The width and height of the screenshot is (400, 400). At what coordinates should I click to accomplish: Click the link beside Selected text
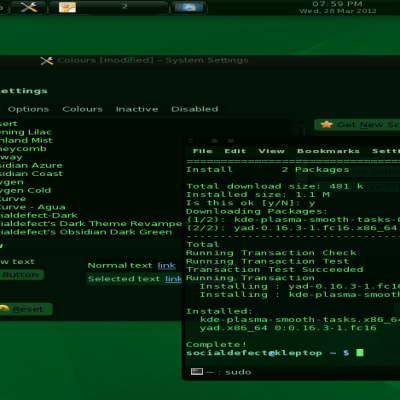(x=174, y=279)
